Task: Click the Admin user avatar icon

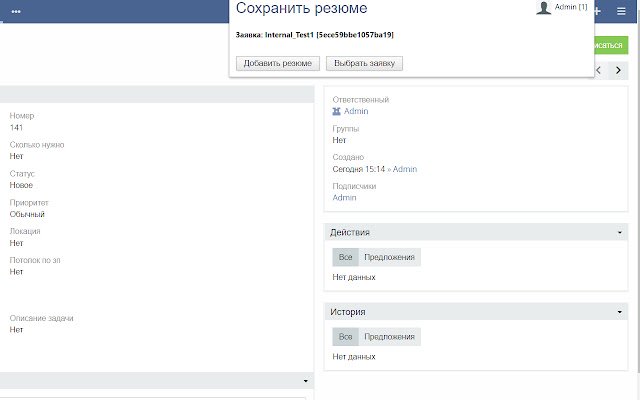Action: click(543, 7)
